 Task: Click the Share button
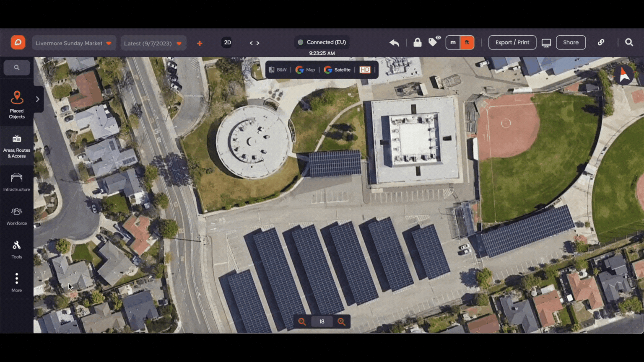571,42
